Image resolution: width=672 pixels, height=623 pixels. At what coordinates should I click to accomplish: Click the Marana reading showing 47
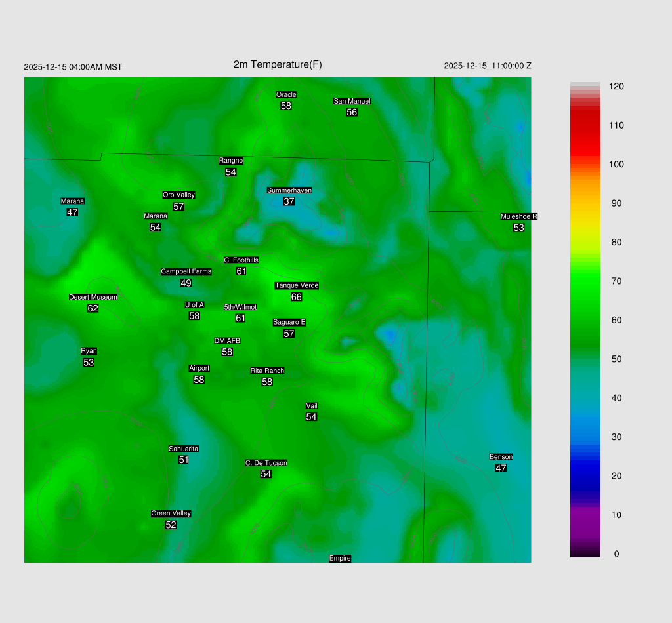[x=72, y=212]
